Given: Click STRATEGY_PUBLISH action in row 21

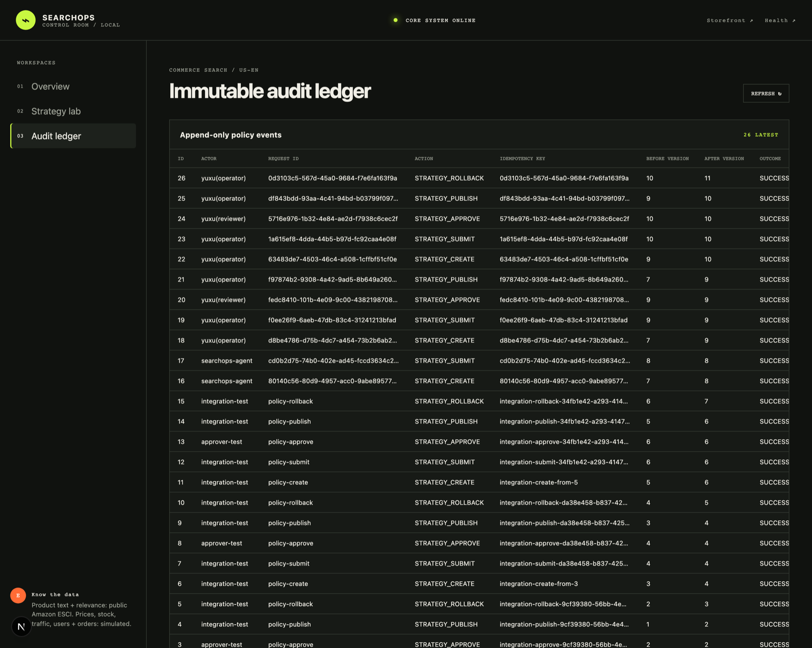Looking at the screenshot, I should 446,280.
